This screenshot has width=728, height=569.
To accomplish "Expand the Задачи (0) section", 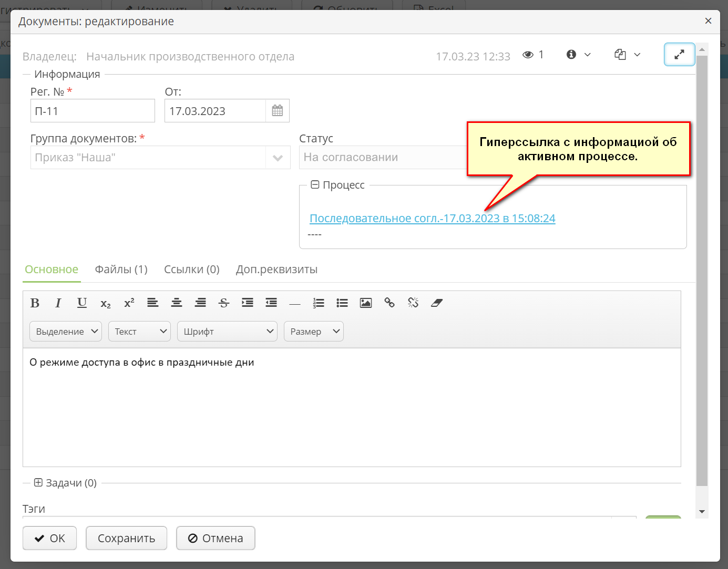I will (38, 482).
